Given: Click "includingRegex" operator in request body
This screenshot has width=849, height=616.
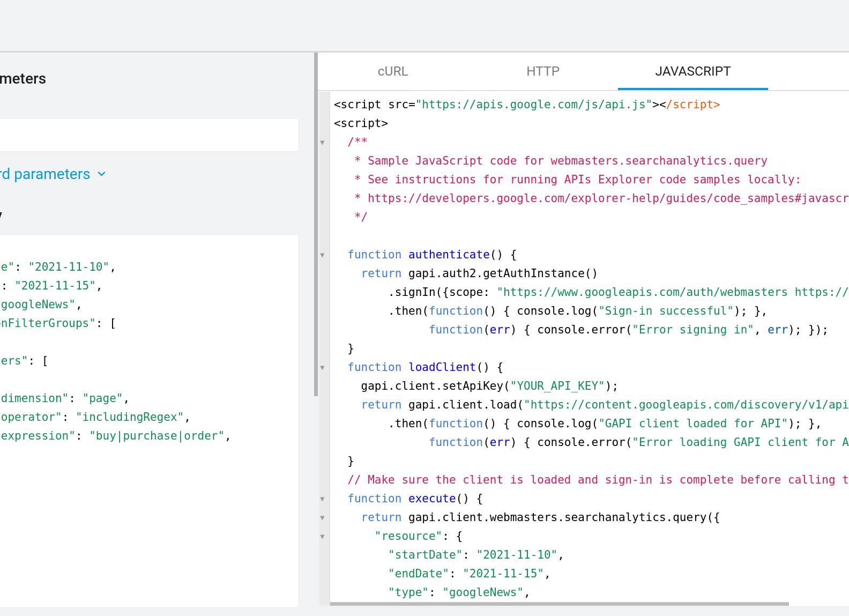Looking at the screenshot, I should (x=130, y=417).
